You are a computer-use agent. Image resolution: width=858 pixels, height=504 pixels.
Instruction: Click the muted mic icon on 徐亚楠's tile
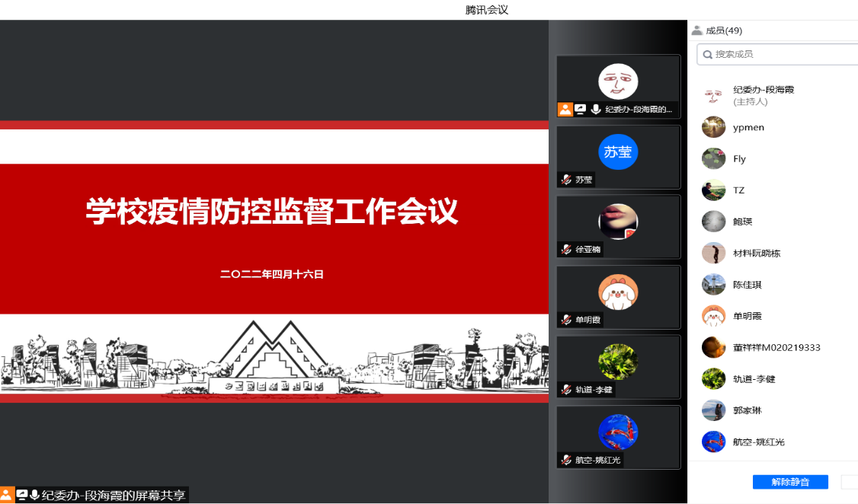click(x=566, y=250)
